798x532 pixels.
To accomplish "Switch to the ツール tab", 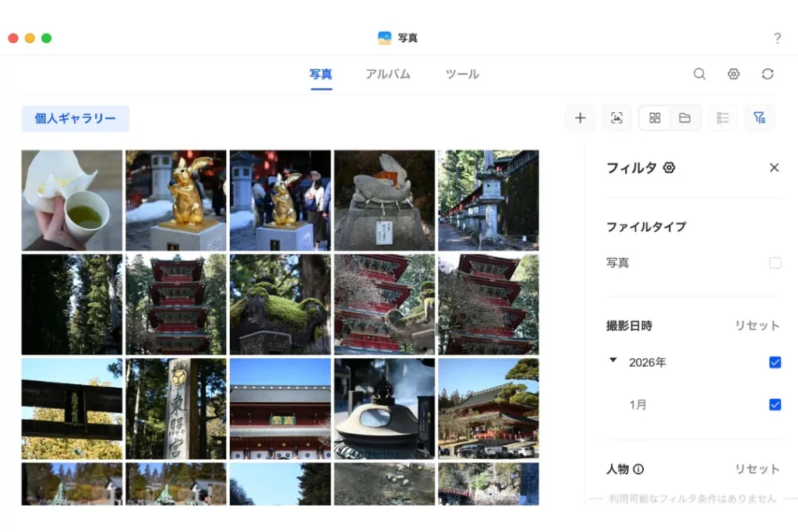I will coord(461,74).
